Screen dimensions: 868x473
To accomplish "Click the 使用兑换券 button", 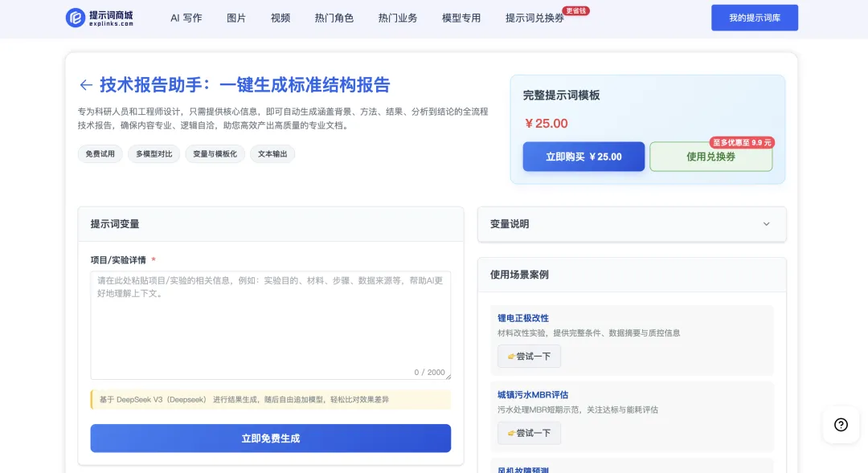I will 710,157.
